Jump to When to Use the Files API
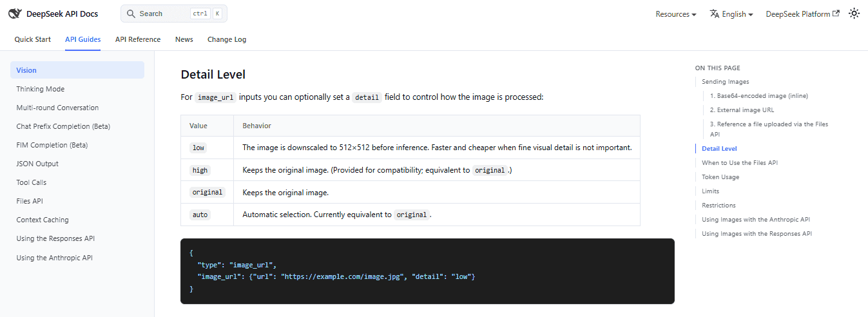Screen dimensions: 868x317 point(740,163)
